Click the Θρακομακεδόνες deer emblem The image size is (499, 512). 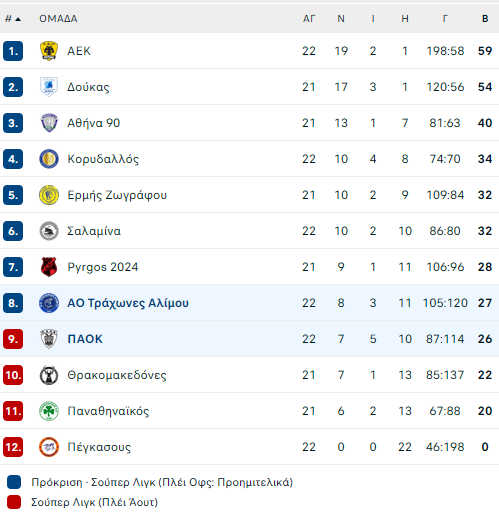49,375
